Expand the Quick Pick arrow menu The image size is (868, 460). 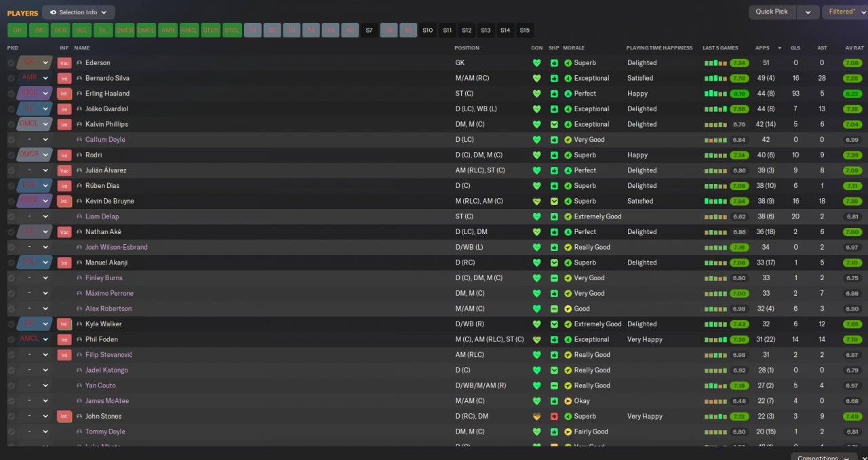[x=808, y=12]
